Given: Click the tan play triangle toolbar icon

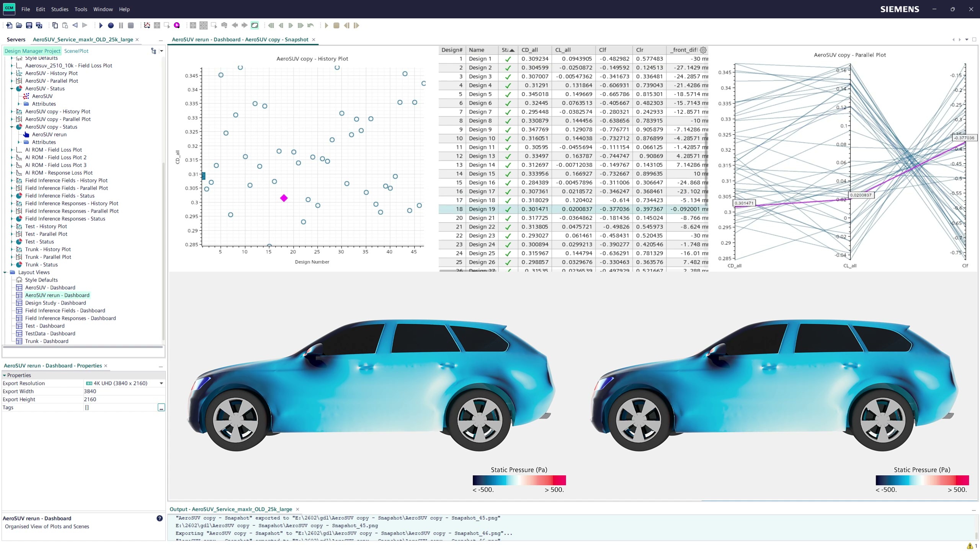Looking at the screenshot, I should (x=327, y=25).
